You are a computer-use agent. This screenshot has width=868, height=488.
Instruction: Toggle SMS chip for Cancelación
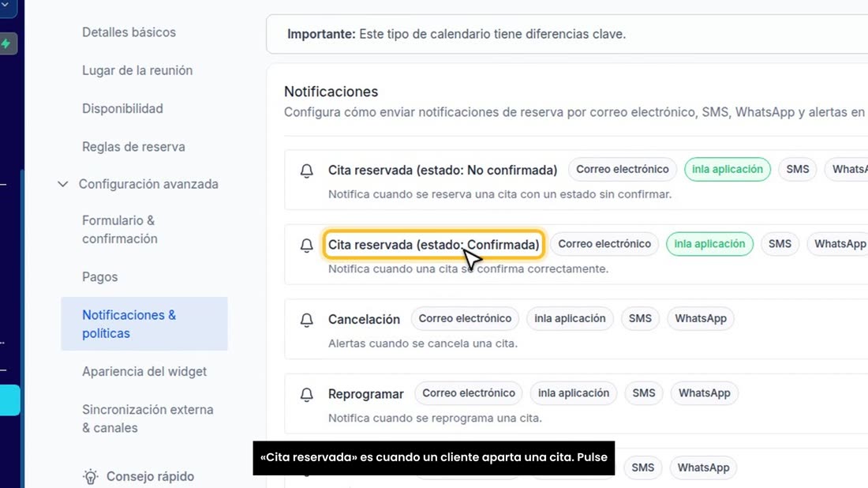point(640,318)
